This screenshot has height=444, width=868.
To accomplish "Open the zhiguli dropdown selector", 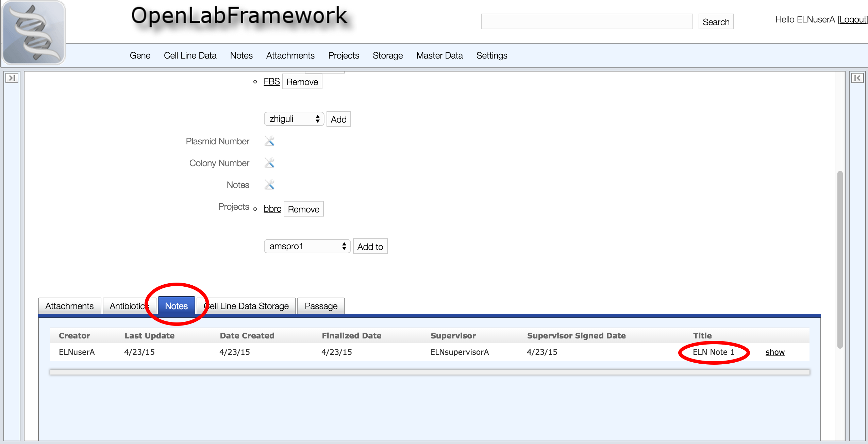I will coord(294,119).
